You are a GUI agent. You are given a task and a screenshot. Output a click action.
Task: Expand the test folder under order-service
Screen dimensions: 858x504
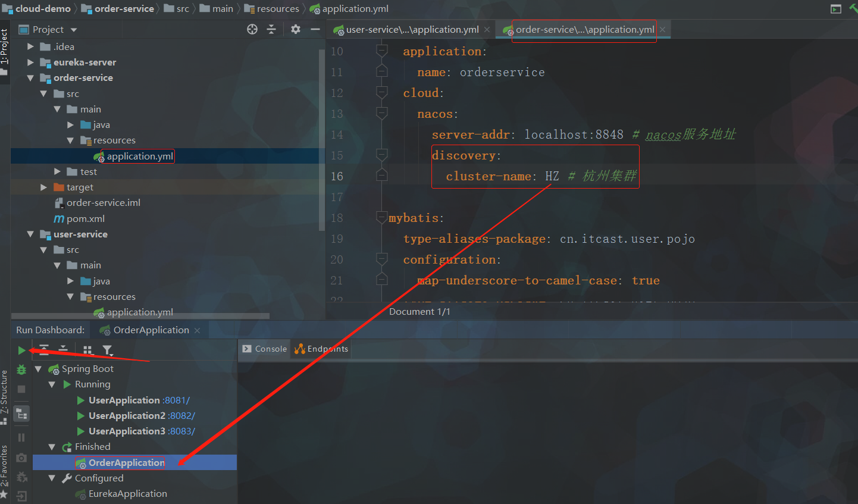pos(57,171)
